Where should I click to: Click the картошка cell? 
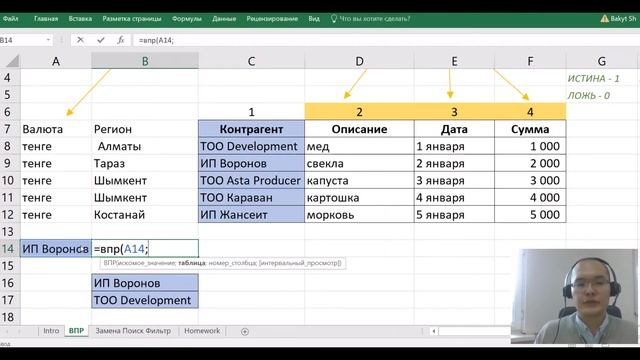pyautogui.click(x=359, y=198)
